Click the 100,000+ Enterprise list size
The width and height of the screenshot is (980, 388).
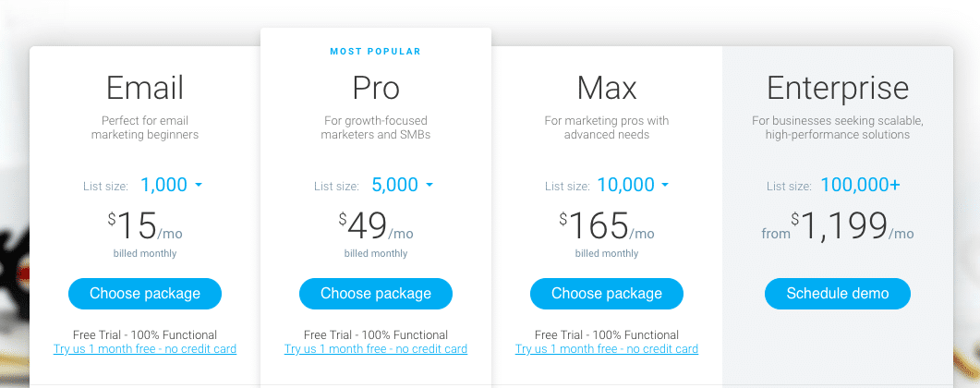coord(861,185)
